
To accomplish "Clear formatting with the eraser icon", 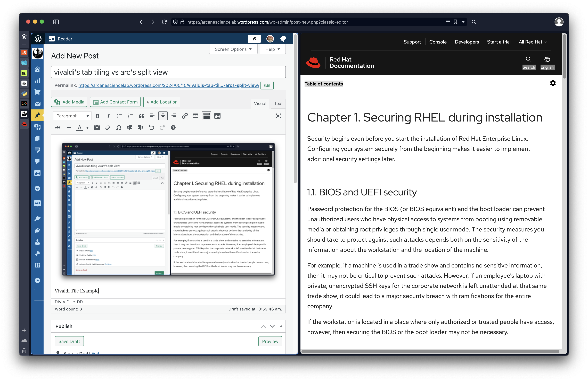I will click(108, 128).
